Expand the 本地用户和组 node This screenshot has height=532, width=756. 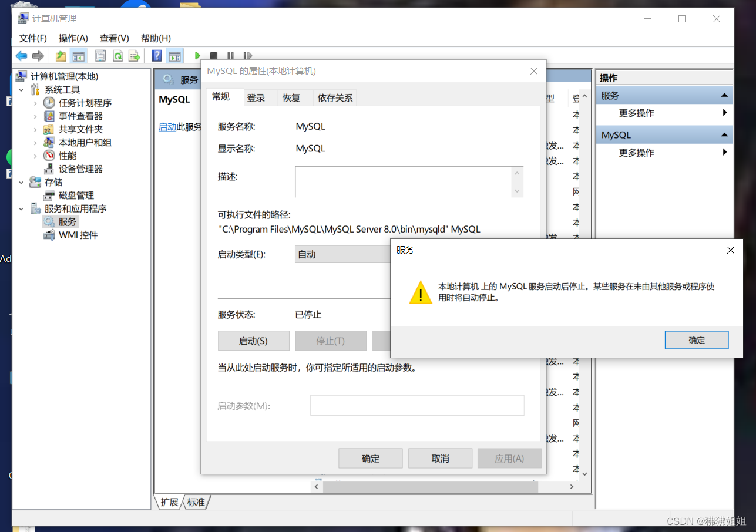click(35, 143)
